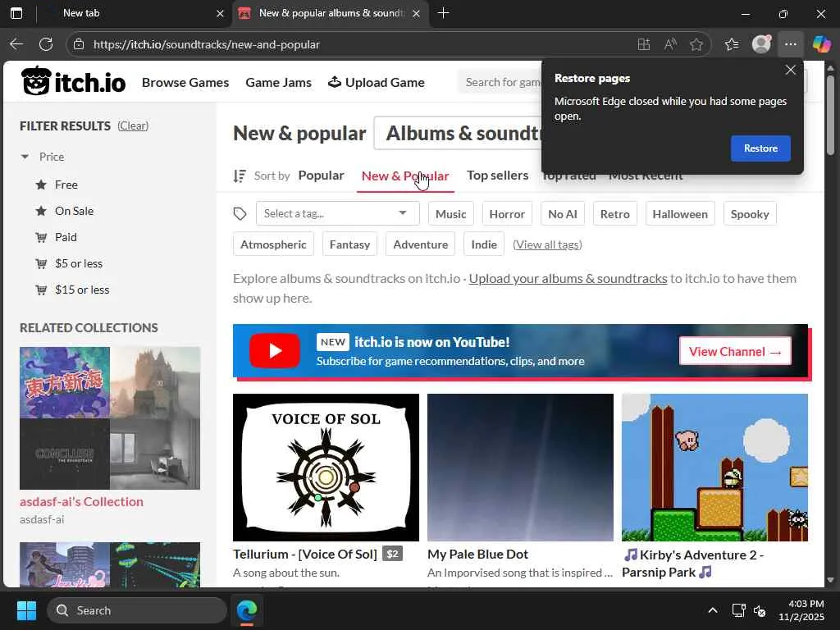This screenshot has height=630, width=840.
Task: Click the muted volume tray icon
Action: click(x=760, y=610)
